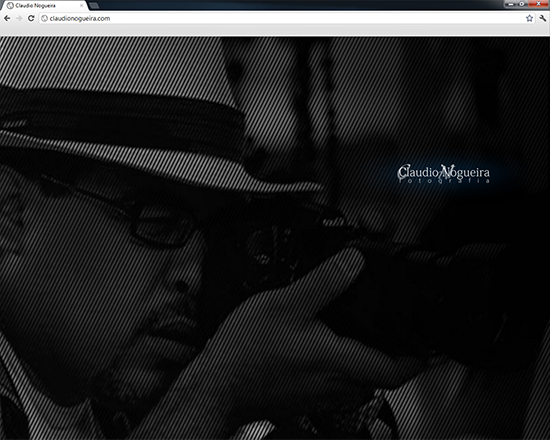Minimize the browser window
Viewport: 550px width, 440px height.
point(511,4)
